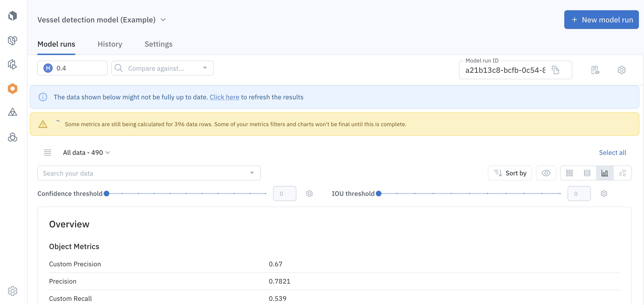Switch to the History tab
This screenshot has width=644, height=305.
point(110,44)
